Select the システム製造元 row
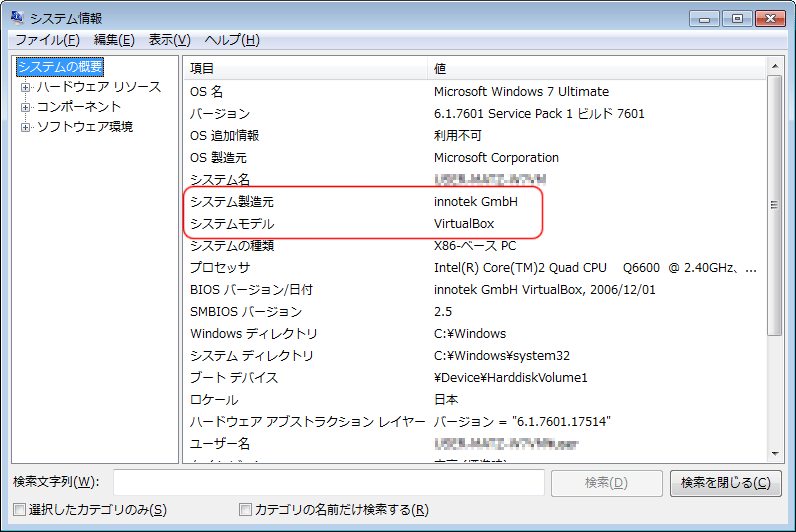796x532 pixels. pyautogui.click(x=475, y=202)
